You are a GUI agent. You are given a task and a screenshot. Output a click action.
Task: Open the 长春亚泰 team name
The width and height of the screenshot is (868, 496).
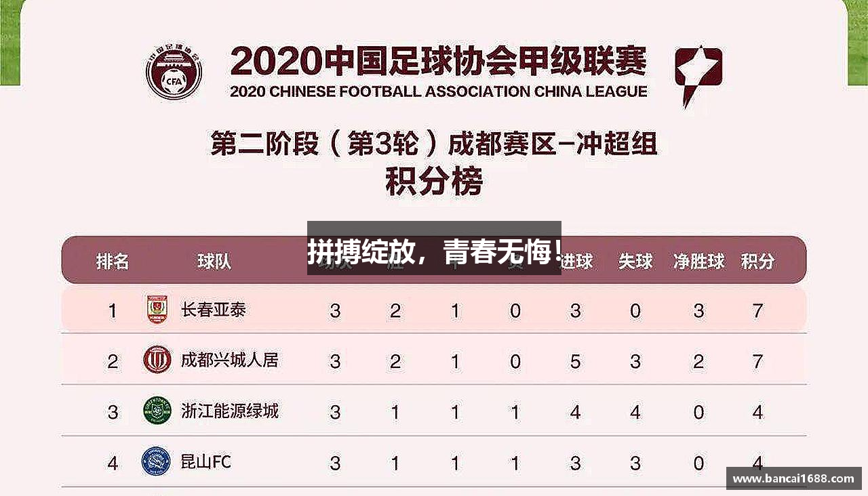point(214,310)
